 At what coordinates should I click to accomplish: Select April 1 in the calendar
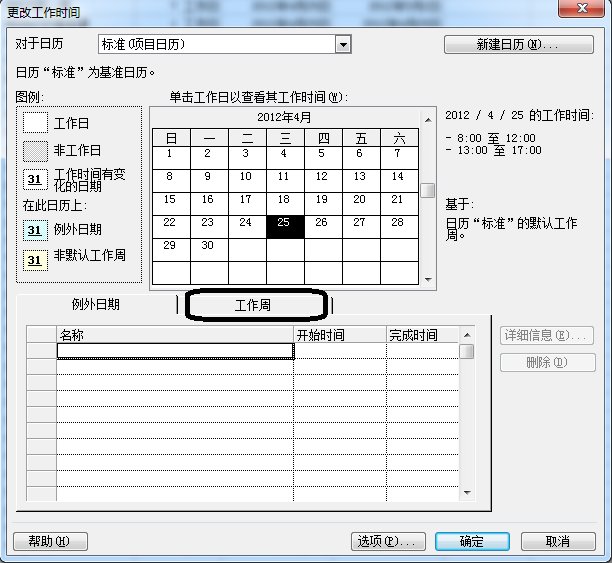(171, 158)
